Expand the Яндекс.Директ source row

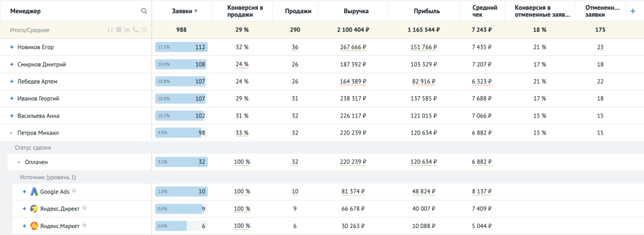[25, 209]
